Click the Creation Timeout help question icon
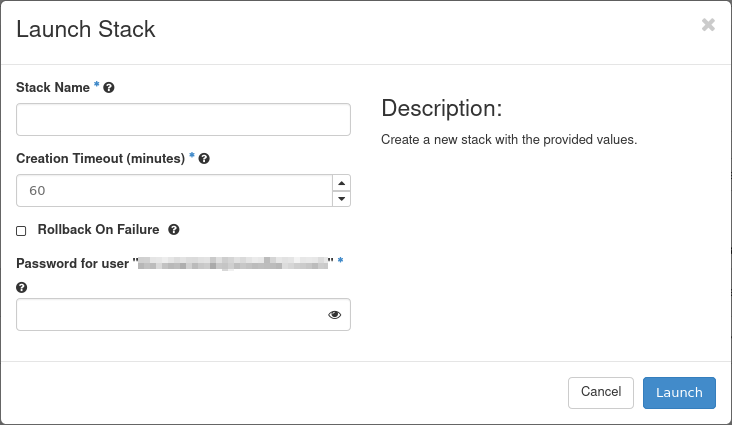The width and height of the screenshot is (732, 425). (204, 159)
